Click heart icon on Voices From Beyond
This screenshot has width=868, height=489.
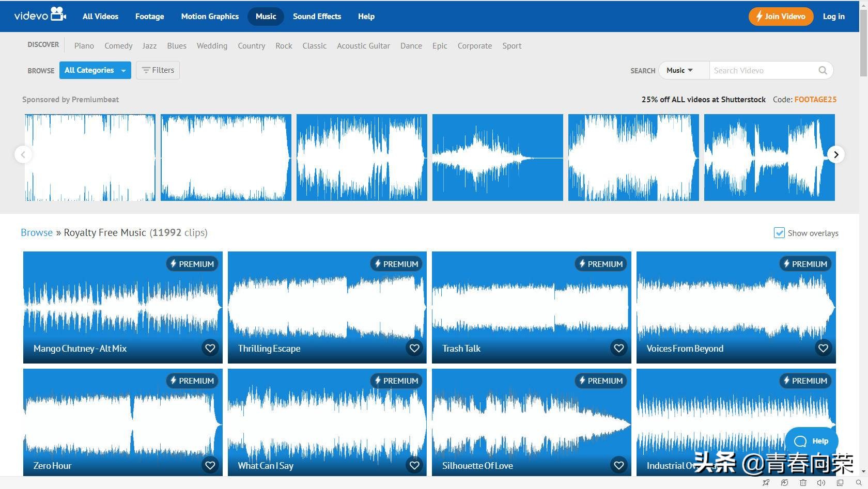click(823, 348)
